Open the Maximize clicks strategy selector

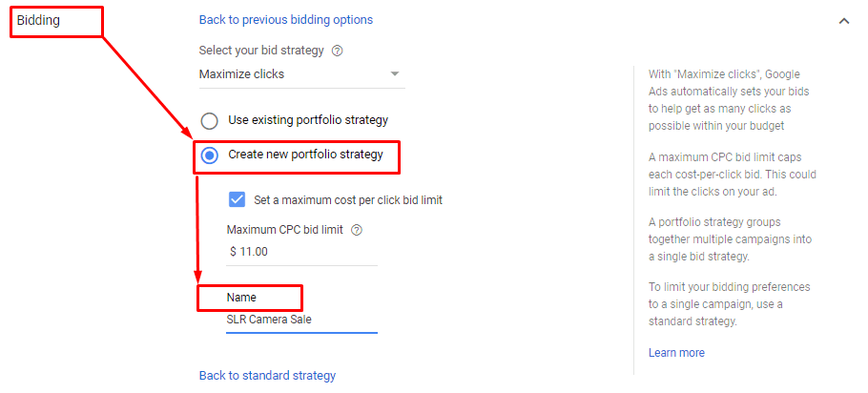pyautogui.click(x=301, y=74)
